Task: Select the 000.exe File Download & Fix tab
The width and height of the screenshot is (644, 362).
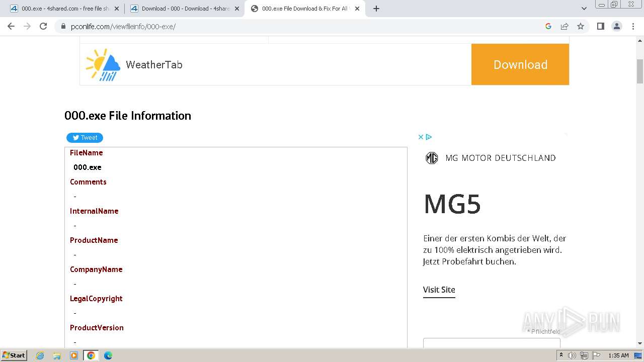Action: coord(304,9)
